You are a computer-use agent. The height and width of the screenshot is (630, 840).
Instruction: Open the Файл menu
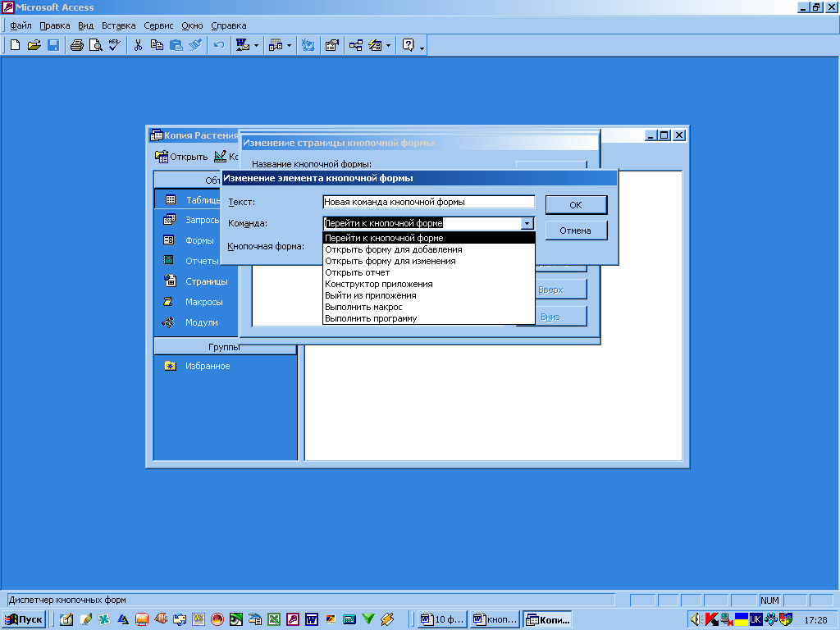(21, 25)
